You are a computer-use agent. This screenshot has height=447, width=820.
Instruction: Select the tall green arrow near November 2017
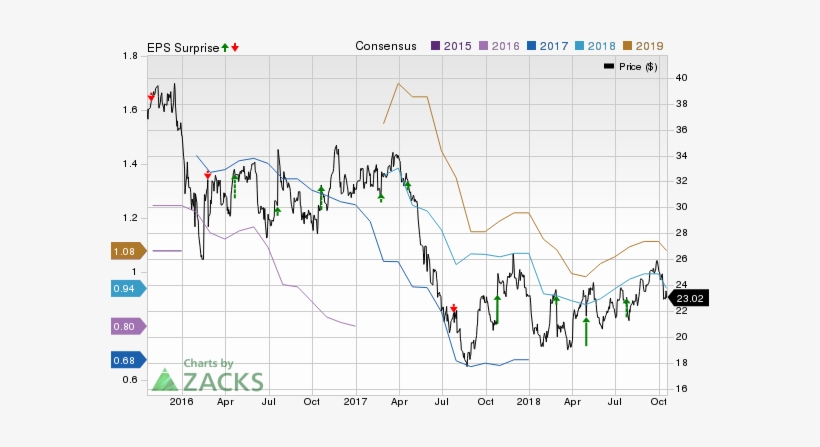coord(497,309)
